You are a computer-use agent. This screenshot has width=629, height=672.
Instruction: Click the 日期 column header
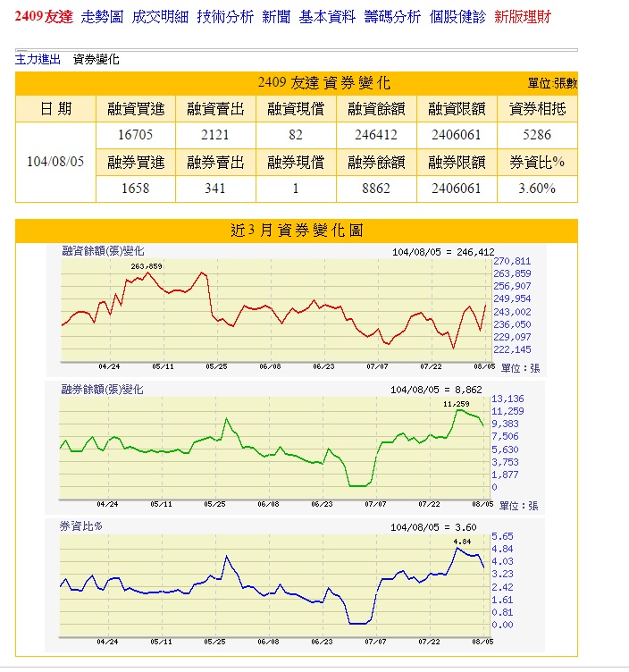[x=55, y=109]
